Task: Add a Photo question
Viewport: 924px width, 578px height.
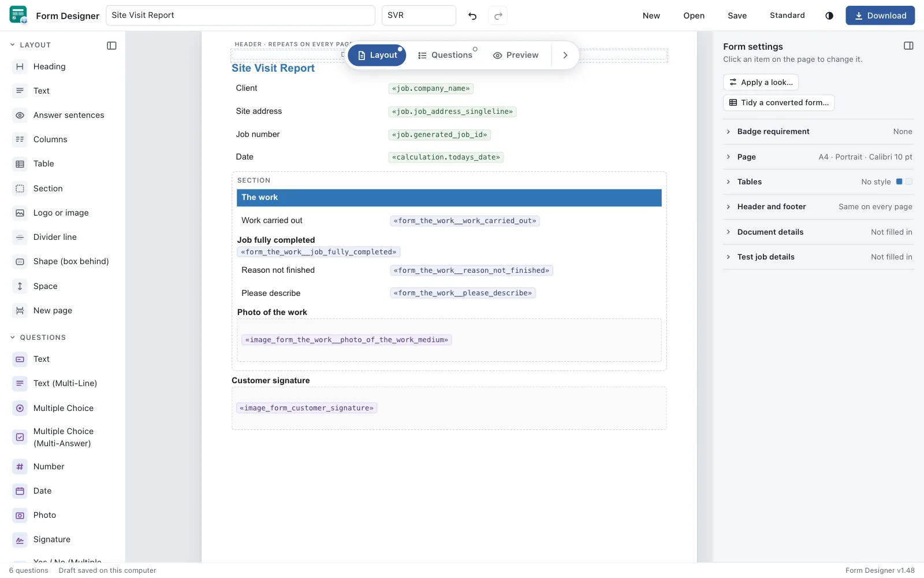Action: [x=63, y=515]
